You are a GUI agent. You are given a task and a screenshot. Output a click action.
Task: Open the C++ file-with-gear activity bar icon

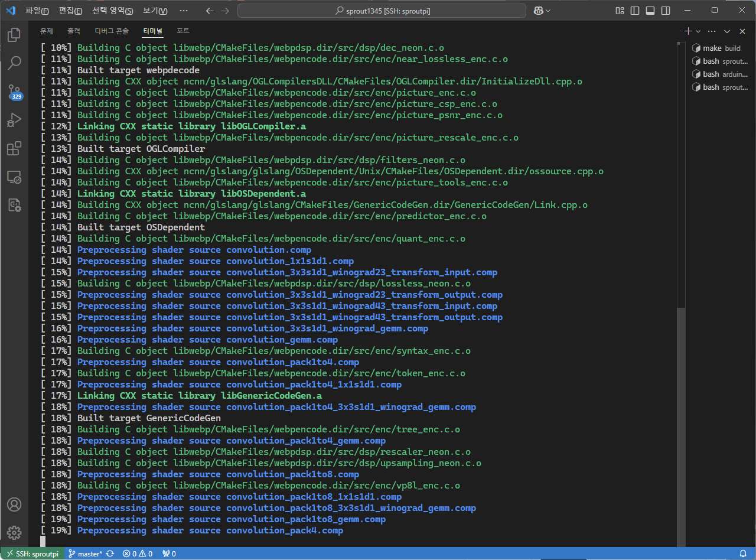[x=14, y=205]
